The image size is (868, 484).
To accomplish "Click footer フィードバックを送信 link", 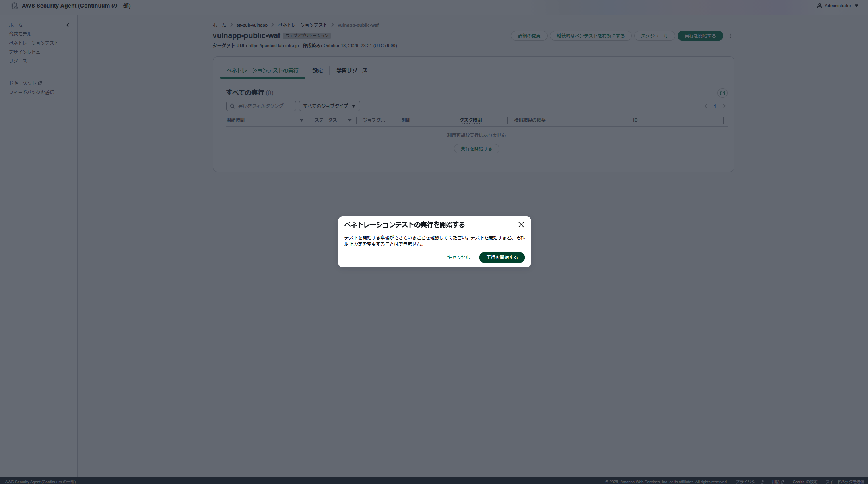I will click(845, 482).
